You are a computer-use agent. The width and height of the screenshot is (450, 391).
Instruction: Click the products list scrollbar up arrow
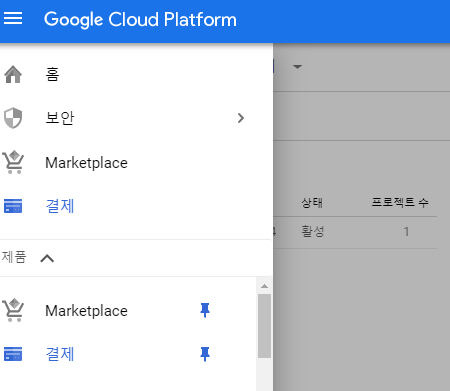click(264, 286)
